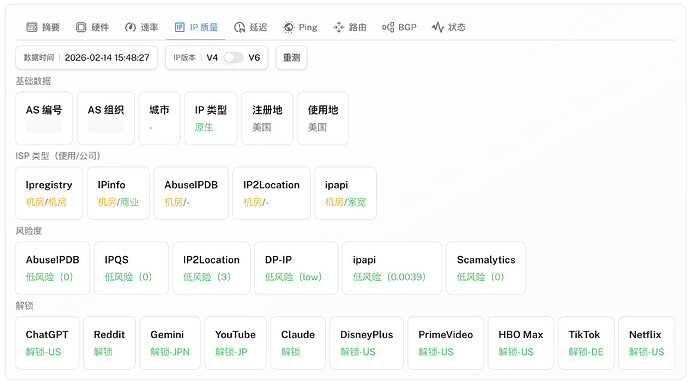Click the Claude unlock card
The height and width of the screenshot is (382, 690).
(298, 343)
